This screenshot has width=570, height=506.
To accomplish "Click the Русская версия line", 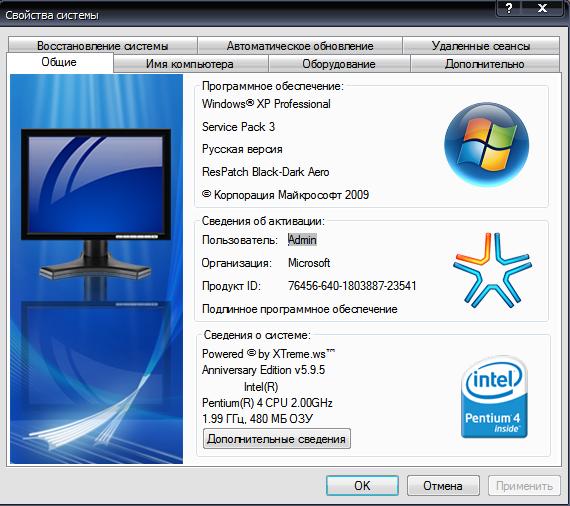I will tap(242, 149).
